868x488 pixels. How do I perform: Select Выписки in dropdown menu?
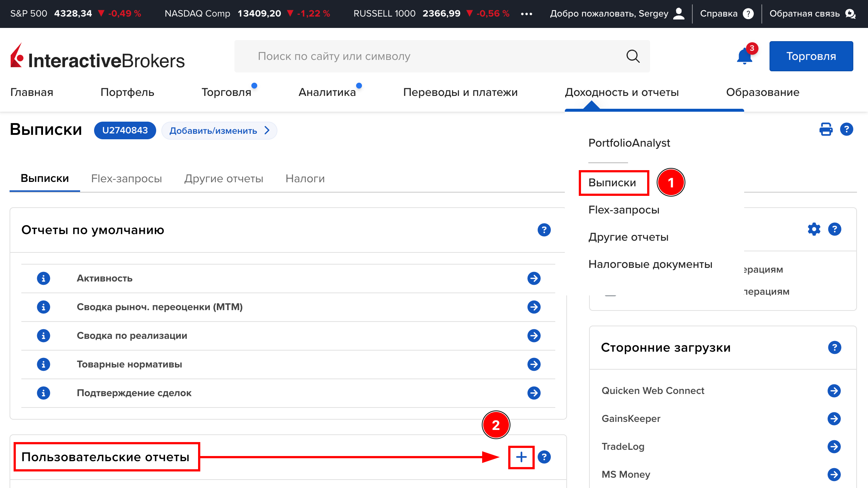pyautogui.click(x=612, y=183)
